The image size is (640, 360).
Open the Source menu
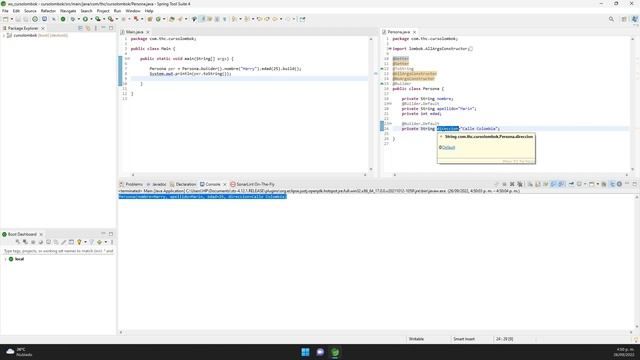[30, 11]
